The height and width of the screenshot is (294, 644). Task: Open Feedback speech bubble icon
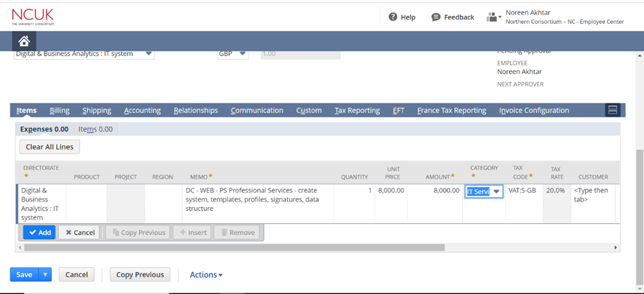[x=436, y=17]
